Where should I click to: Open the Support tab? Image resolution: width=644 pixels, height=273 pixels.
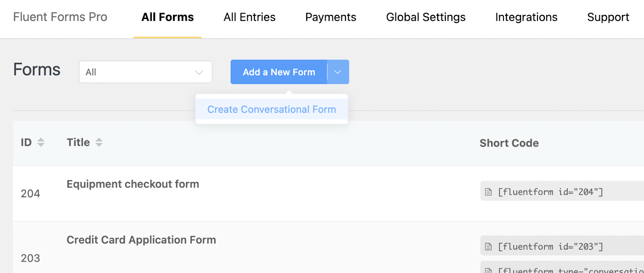(x=608, y=17)
